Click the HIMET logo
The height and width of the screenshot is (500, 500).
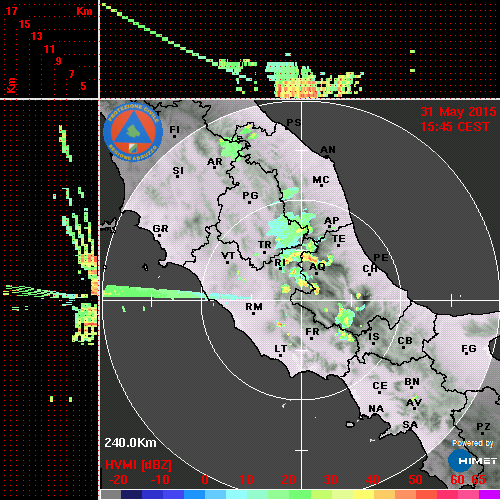(473, 461)
